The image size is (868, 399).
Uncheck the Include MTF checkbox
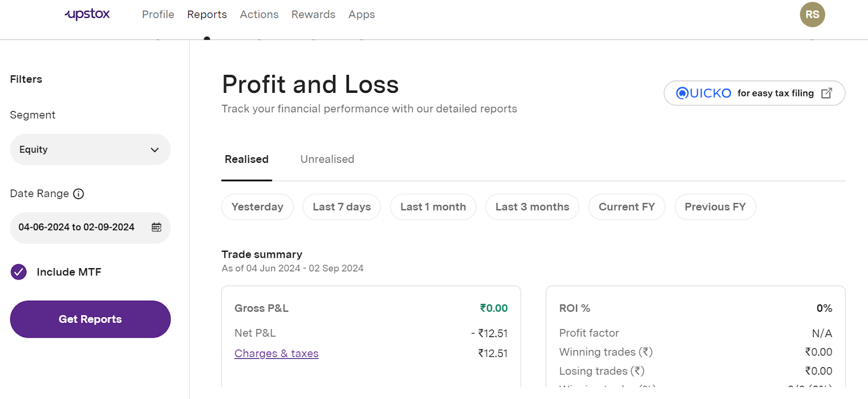click(x=19, y=272)
